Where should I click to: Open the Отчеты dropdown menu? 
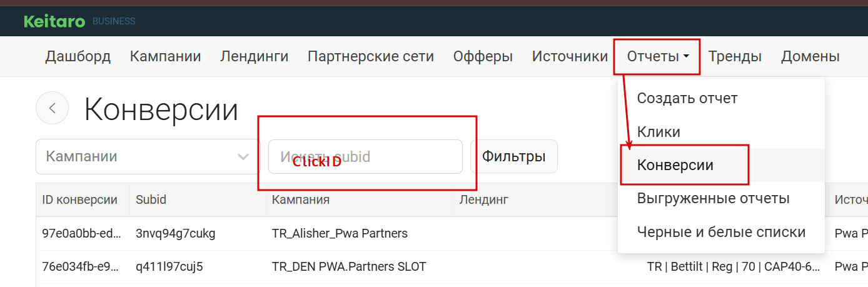pos(658,57)
